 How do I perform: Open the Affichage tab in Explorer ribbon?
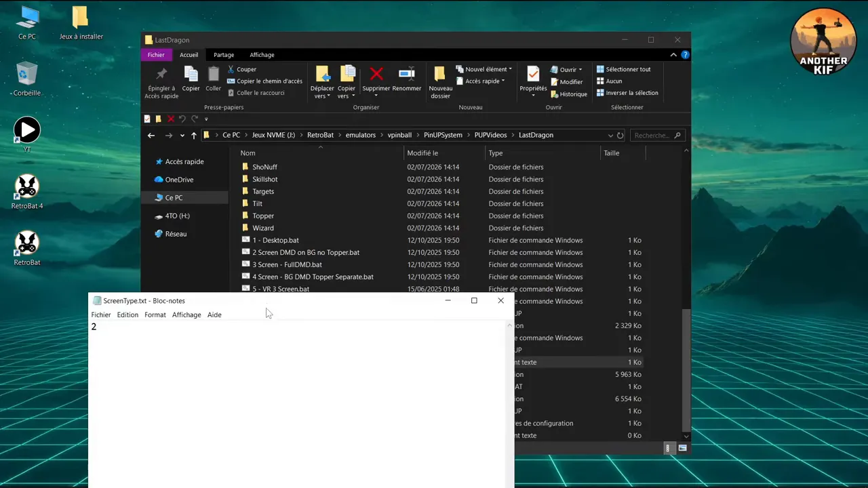262,55
